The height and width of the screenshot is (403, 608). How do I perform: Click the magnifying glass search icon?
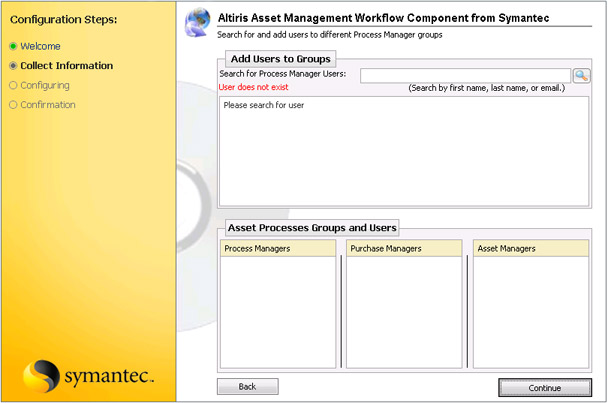(x=581, y=76)
